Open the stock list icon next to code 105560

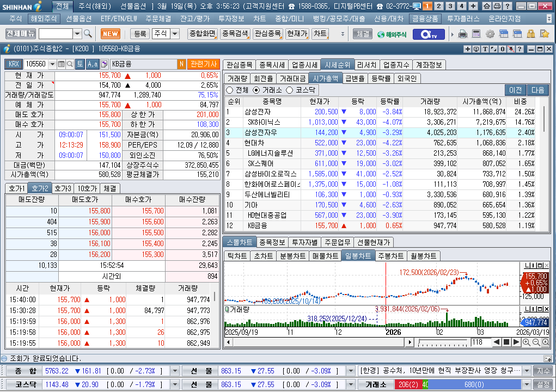[x=61, y=64]
